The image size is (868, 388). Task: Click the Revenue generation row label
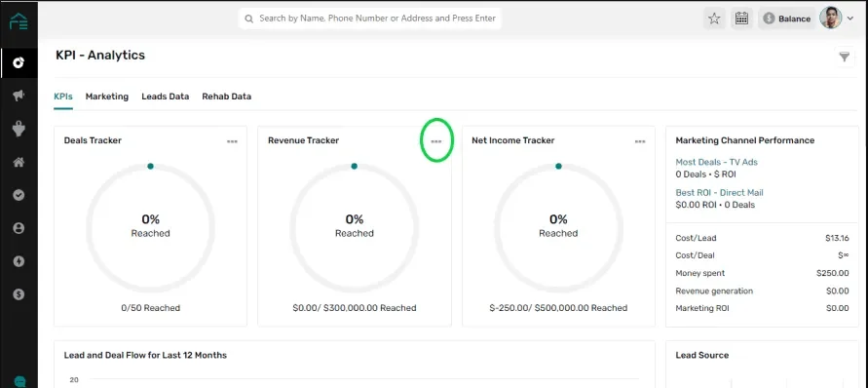pos(714,291)
